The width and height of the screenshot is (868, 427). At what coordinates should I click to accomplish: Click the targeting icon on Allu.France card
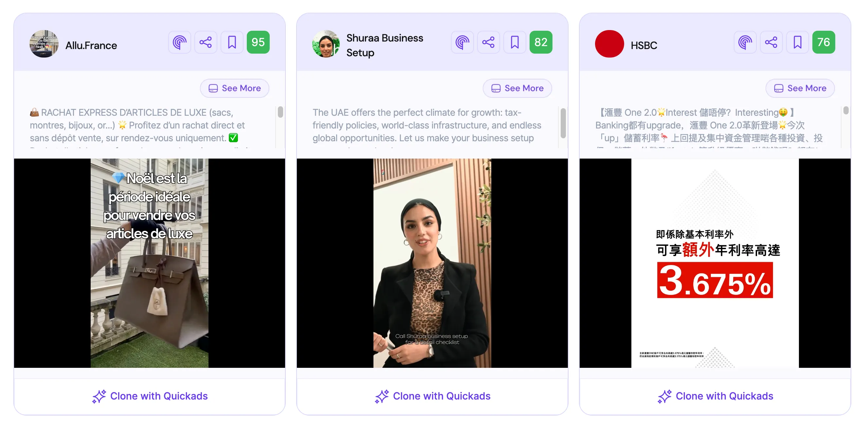(180, 43)
